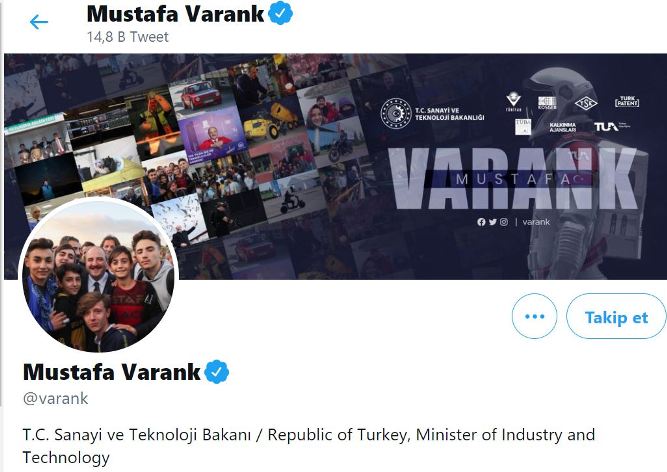The width and height of the screenshot is (667, 472).
Task: Click the @varank handle
Action: point(56,398)
